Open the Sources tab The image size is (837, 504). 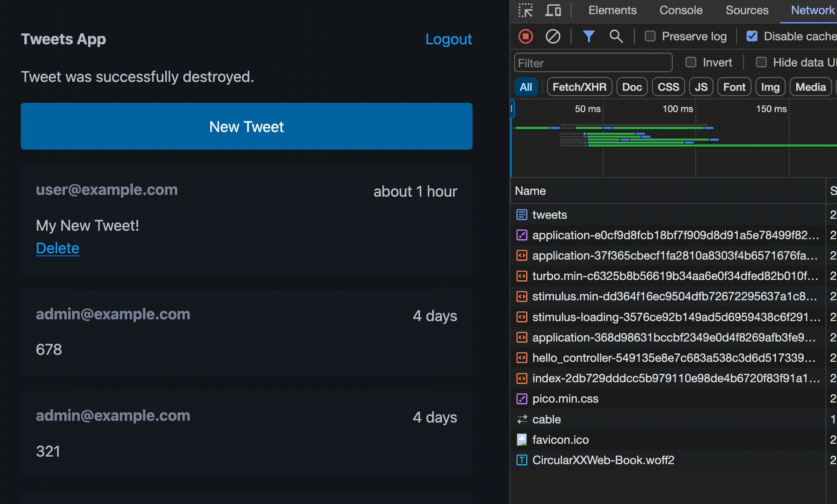click(747, 10)
